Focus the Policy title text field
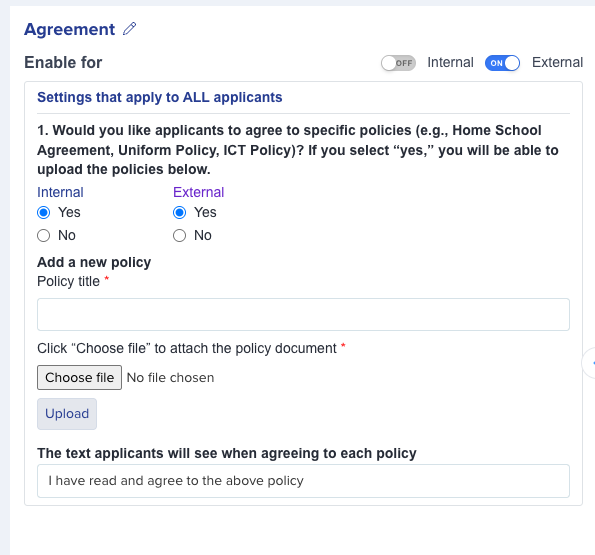 (x=303, y=314)
